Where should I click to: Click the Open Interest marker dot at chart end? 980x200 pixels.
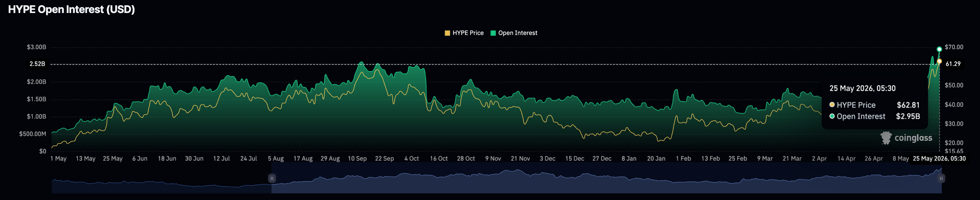click(x=939, y=49)
